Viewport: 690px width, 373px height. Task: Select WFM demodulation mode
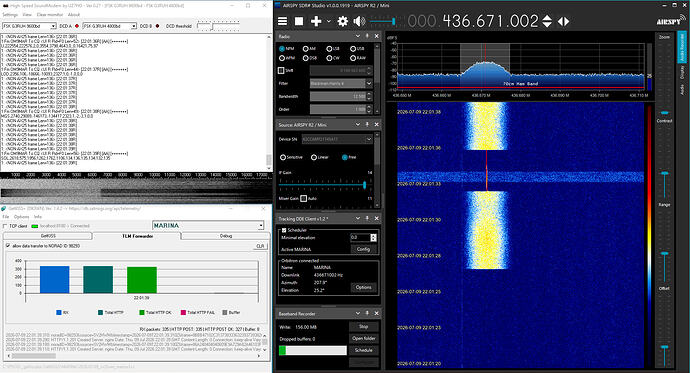(286, 58)
